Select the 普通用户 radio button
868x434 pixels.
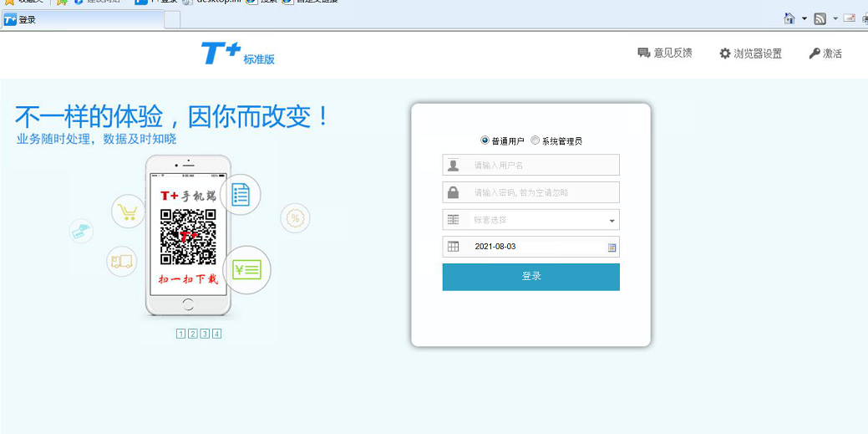tap(485, 140)
